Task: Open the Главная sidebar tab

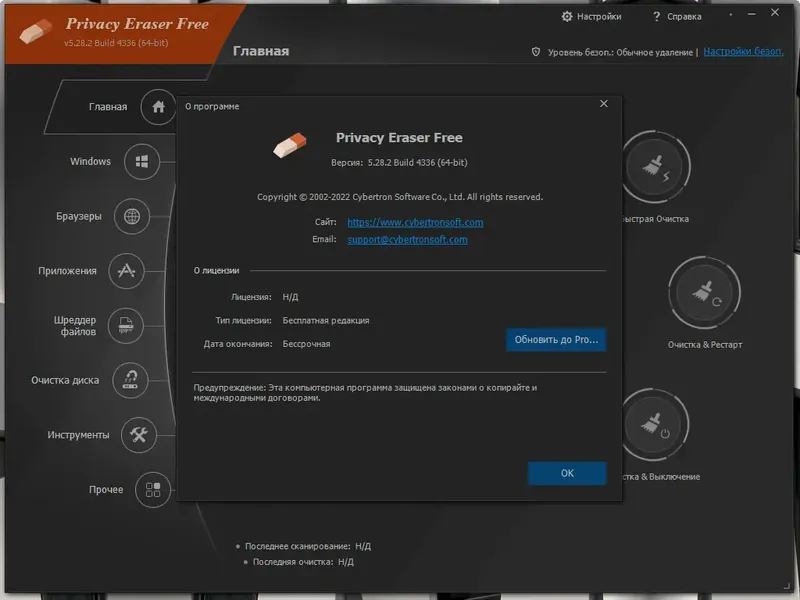Action: (108, 107)
